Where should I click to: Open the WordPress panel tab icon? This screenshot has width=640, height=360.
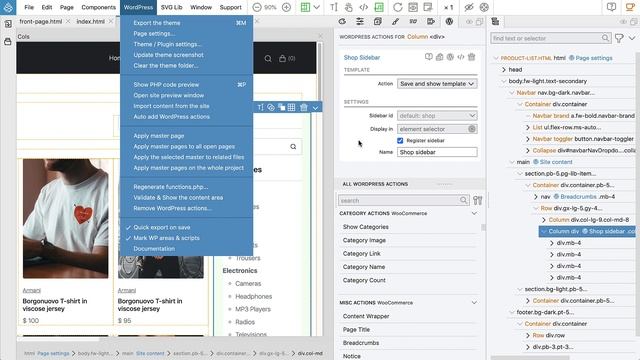pyautogui.click(x=449, y=22)
